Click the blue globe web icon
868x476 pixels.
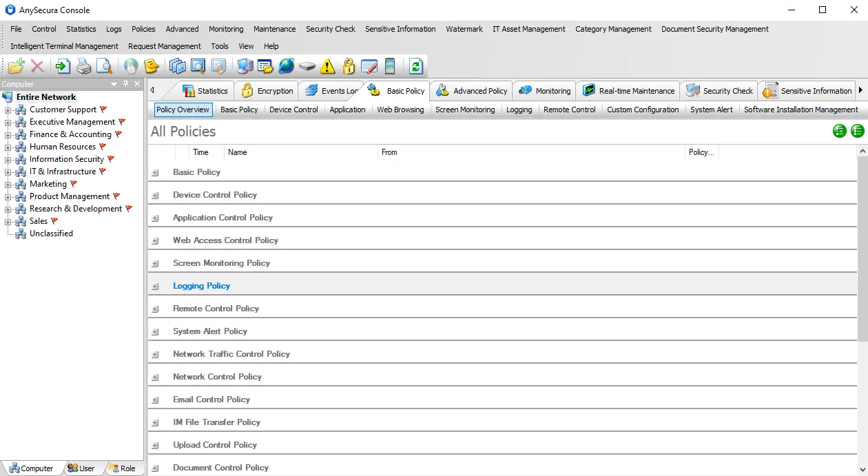tap(287, 66)
